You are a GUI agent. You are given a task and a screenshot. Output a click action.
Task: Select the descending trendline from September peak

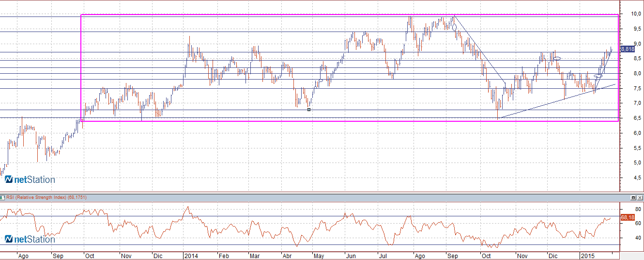click(x=479, y=50)
